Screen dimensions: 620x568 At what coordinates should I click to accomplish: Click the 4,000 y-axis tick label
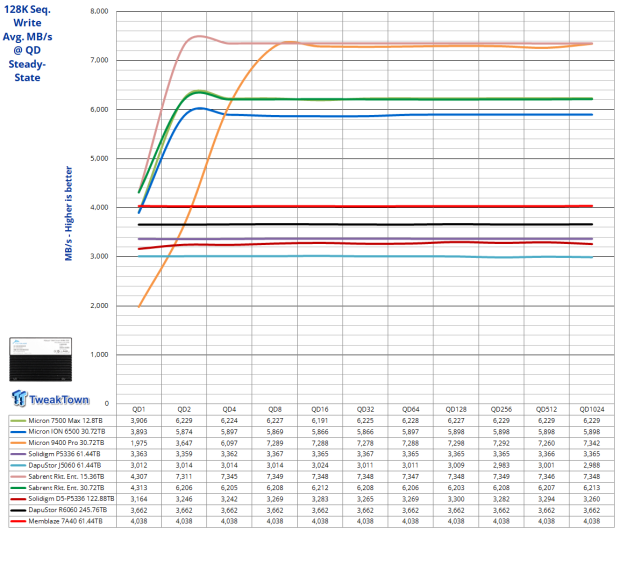pos(99,207)
